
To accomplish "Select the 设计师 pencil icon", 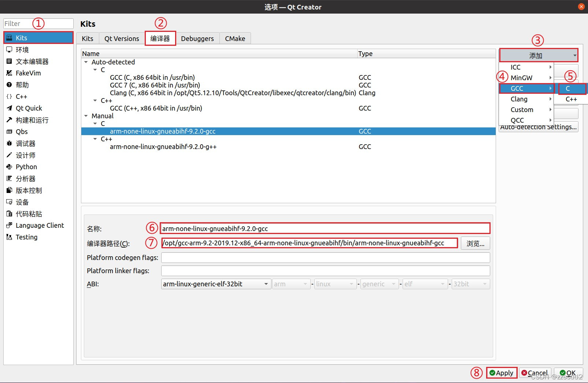I will [x=9, y=155].
